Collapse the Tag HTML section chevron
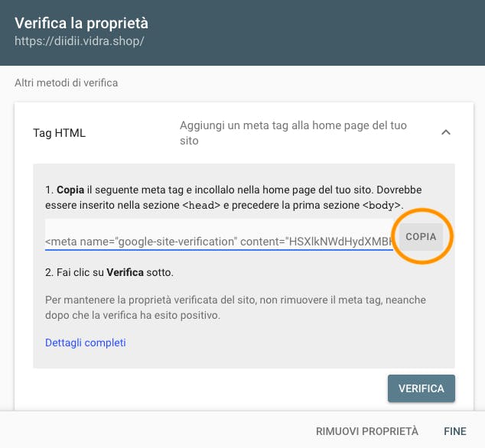485x448 pixels. tap(446, 132)
